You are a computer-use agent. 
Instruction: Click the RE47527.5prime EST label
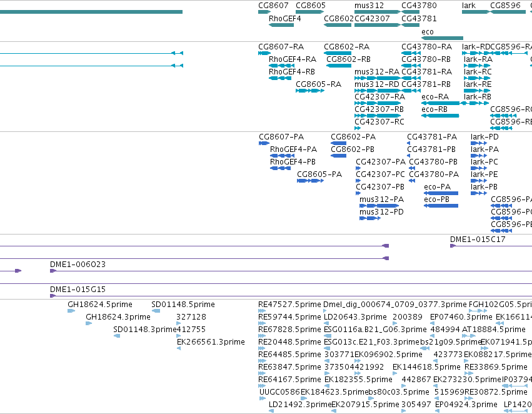tap(289, 305)
